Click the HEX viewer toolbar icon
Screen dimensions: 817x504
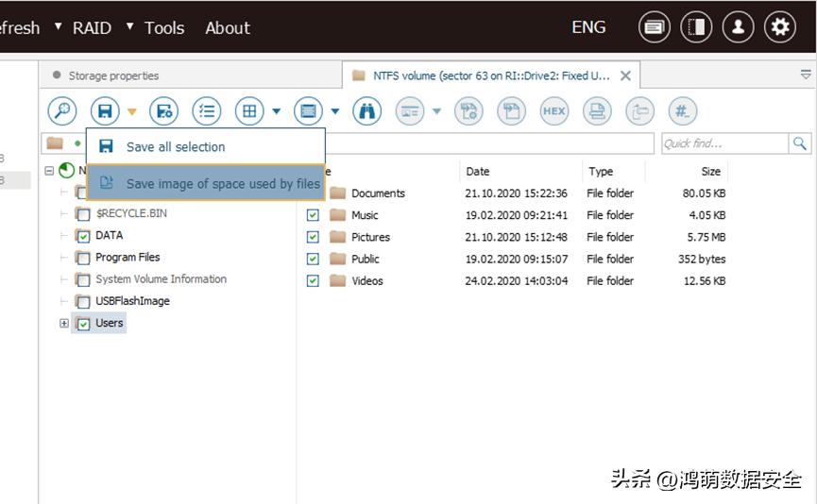coord(553,111)
